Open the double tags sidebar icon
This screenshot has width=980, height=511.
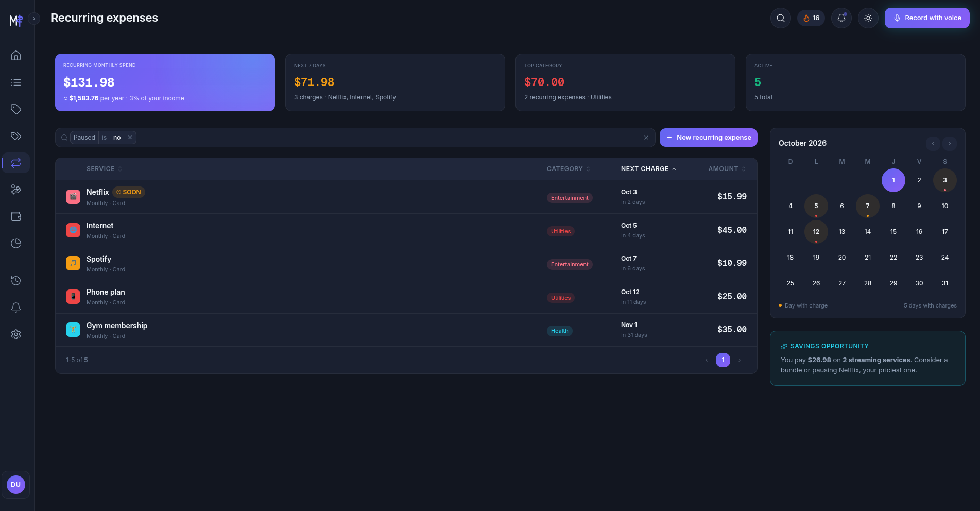click(x=16, y=136)
